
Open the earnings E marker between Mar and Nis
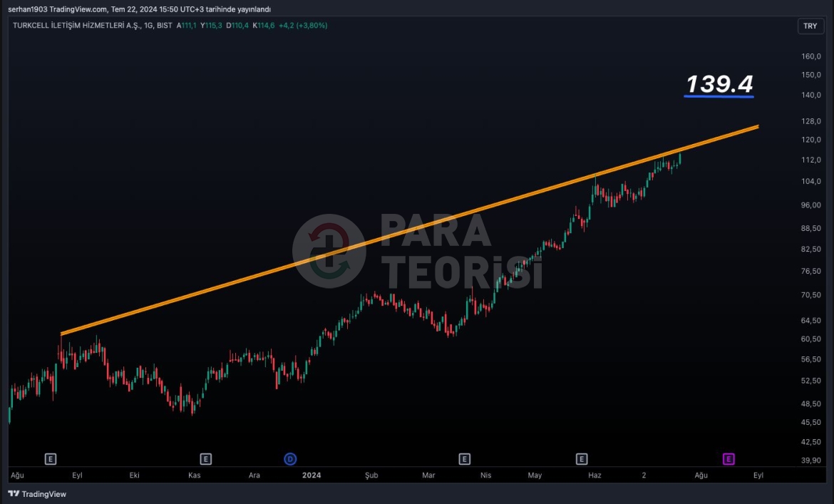point(464,459)
